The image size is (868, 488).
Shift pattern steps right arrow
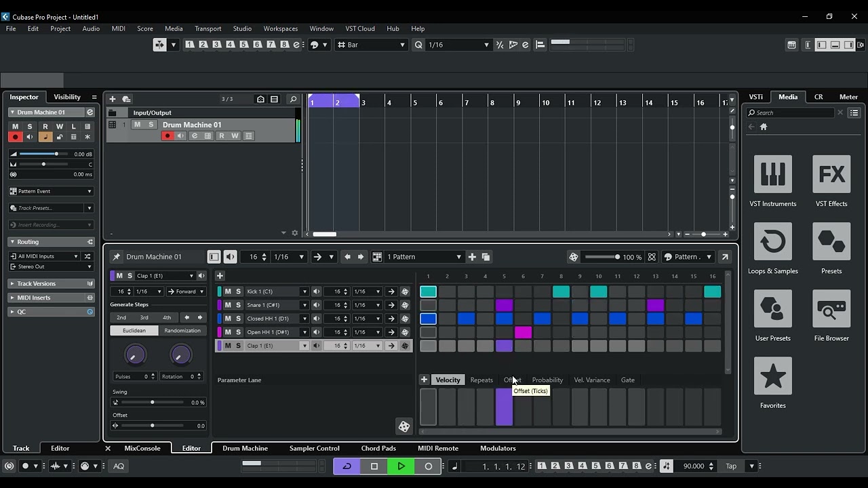point(361,257)
